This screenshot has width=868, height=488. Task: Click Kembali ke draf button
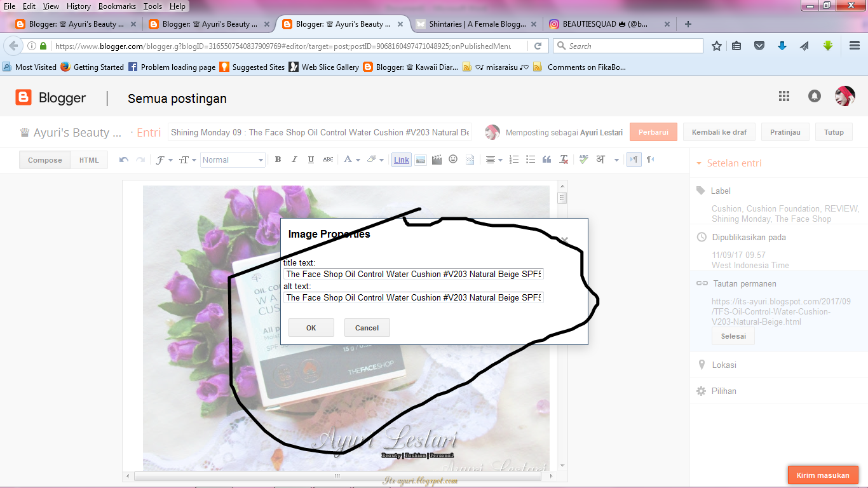719,132
